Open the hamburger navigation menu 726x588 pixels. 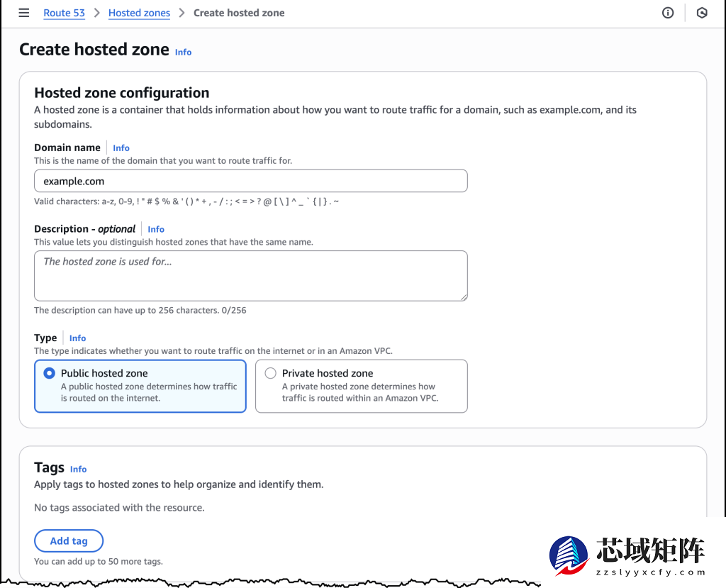[x=24, y=13]
